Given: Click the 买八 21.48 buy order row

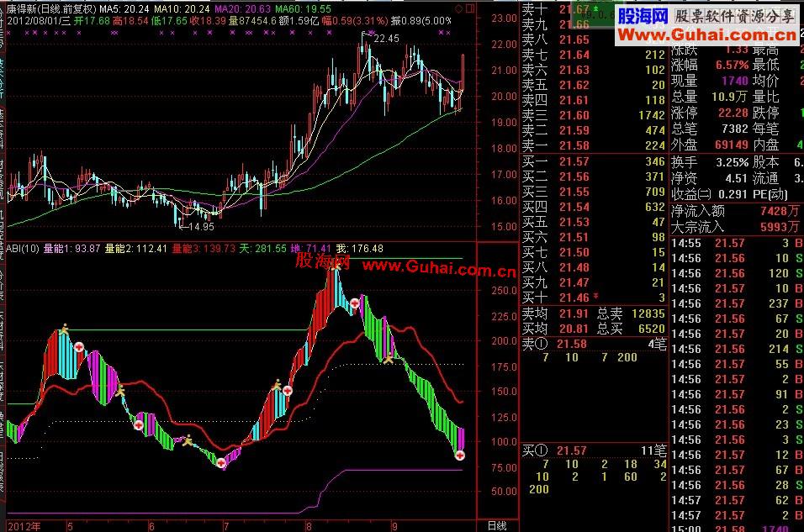Looking at the screenshot, I should (x=593, y=267).
